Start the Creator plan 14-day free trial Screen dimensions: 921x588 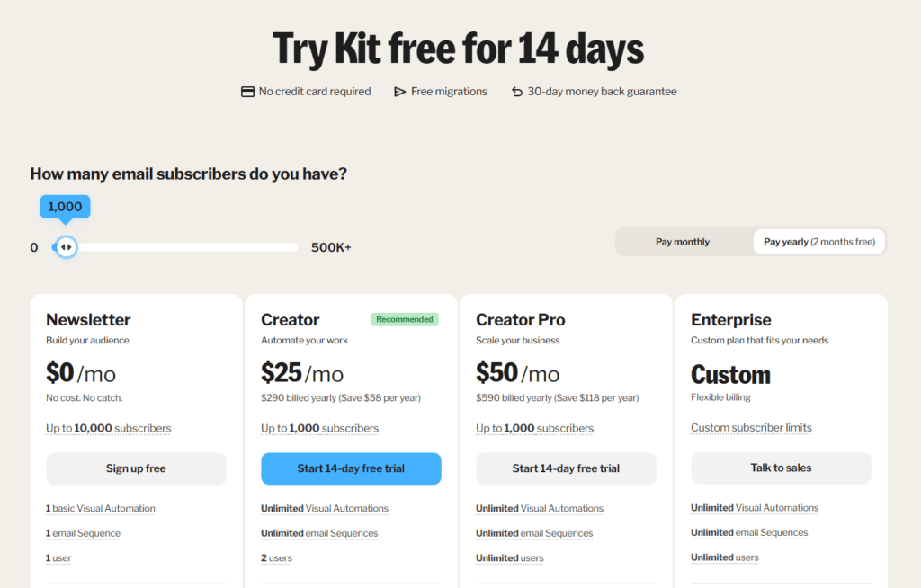point(351,468)
